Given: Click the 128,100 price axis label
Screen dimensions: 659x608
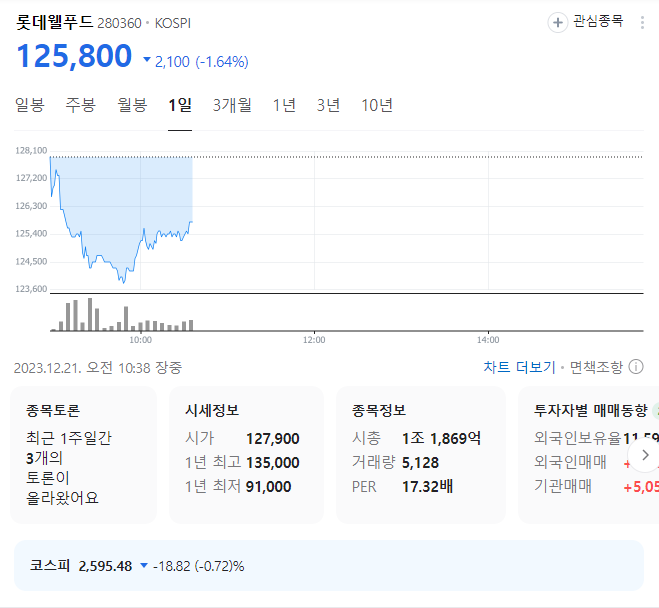Looking at the screenshot, I should (x=31, y=150).
